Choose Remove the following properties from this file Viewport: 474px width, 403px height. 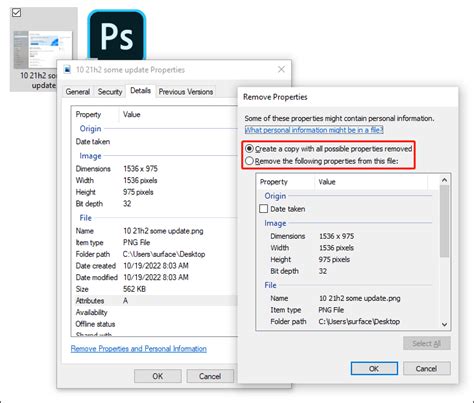(322, 161)
